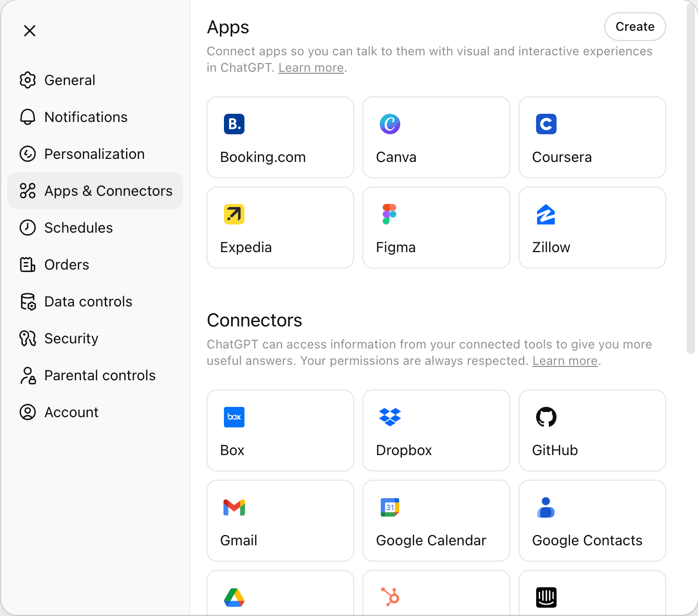This screenshot has height=616, width=698.
Task: Click the Expedia arrow icon
Action: [x=234, y=214]
